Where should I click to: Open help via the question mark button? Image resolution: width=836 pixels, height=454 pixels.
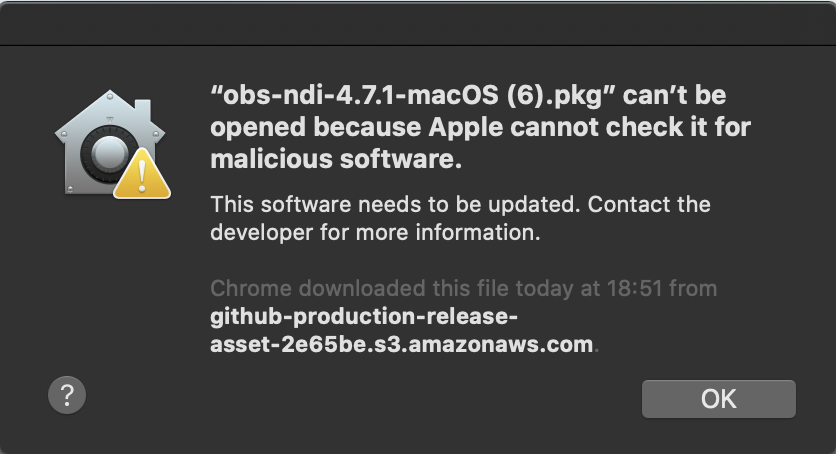[x=67, y=395]
